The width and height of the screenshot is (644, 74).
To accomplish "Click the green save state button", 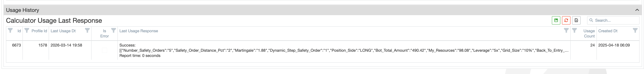I will [556, 20].
